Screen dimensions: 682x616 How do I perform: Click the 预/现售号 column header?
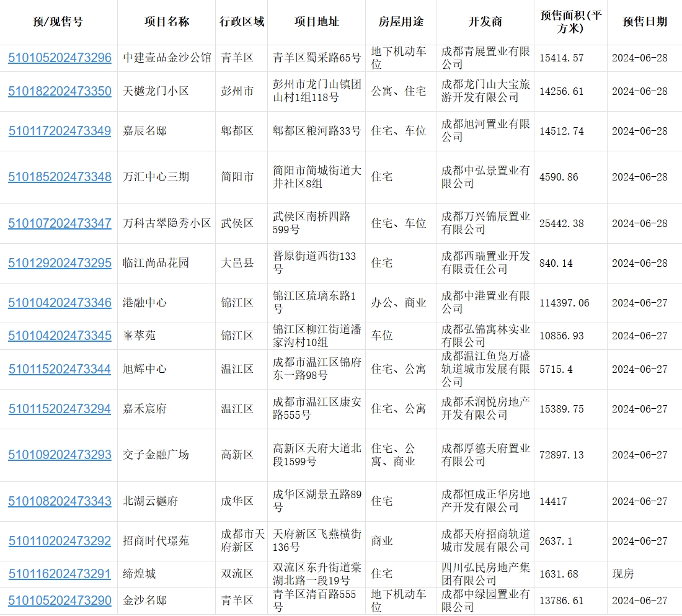58,22
